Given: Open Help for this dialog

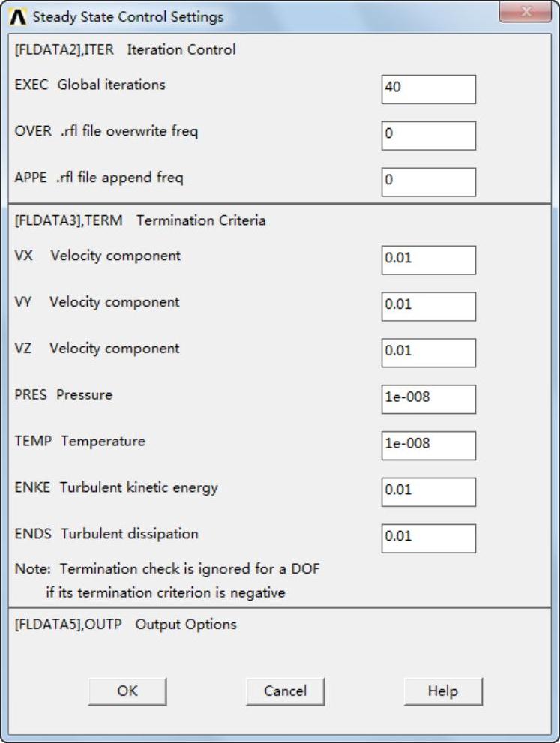Looking at the screenshot, I should (443, 691).
